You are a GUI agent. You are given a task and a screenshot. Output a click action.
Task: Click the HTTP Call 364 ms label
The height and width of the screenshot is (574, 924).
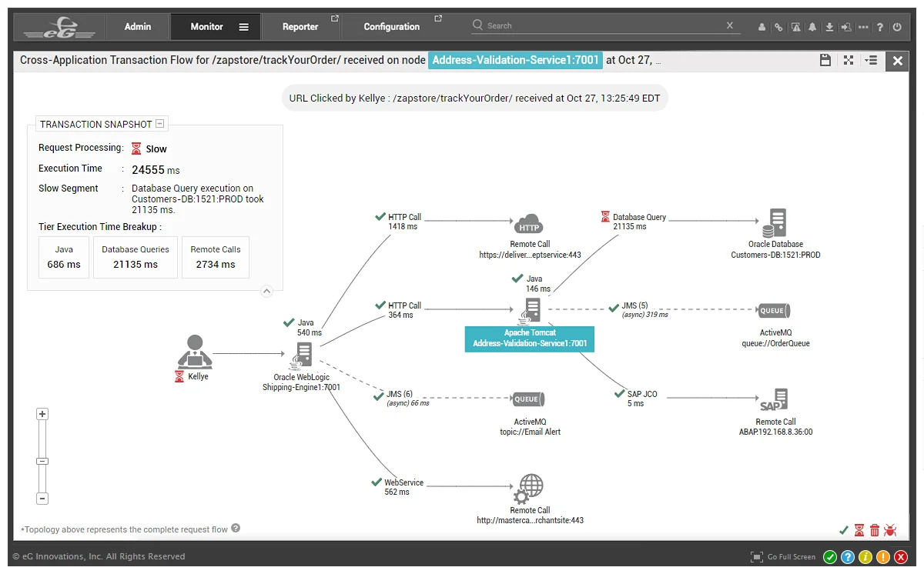[404, 310]
